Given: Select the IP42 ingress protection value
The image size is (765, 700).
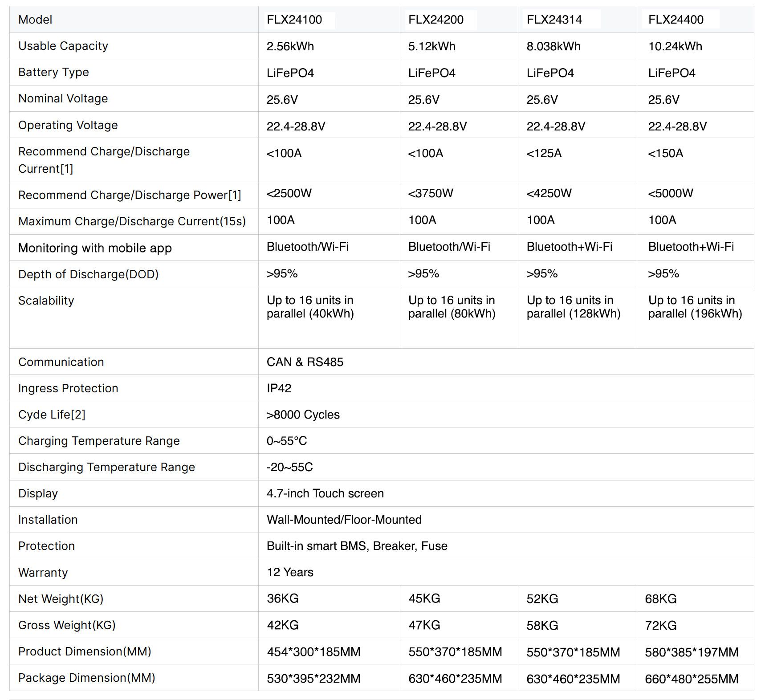Looking at the screenshot, I should coord(279,388).
